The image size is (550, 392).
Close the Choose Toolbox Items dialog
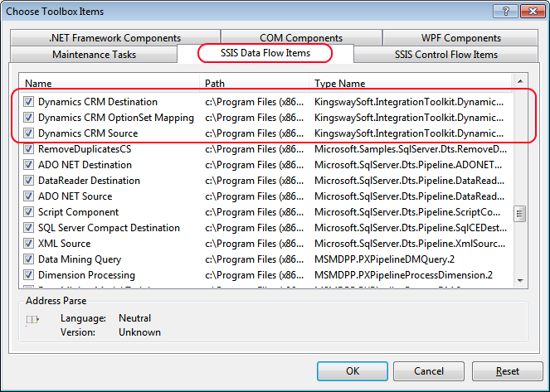pos(533,12)
